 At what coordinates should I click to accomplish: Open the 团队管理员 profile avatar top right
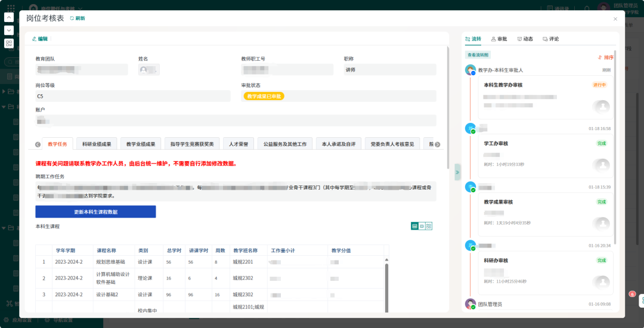pos(603,8)
